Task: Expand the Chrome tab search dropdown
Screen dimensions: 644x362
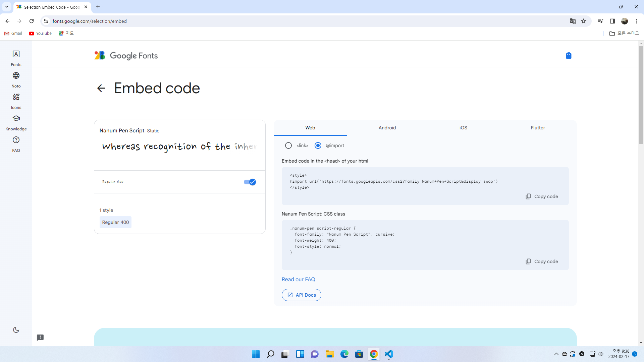Action: click(6, 7)
